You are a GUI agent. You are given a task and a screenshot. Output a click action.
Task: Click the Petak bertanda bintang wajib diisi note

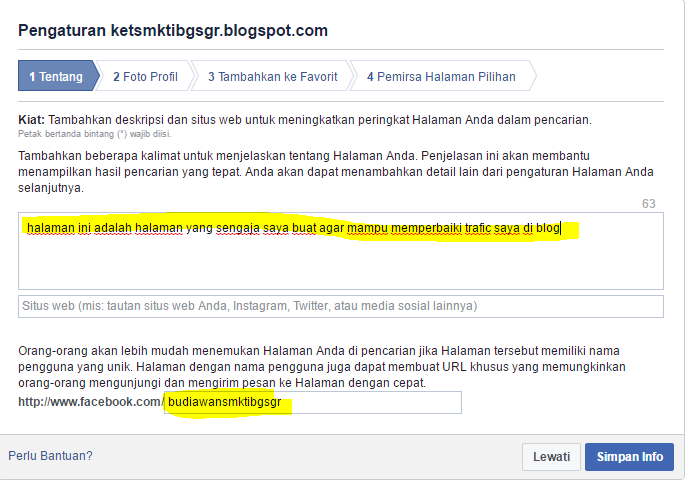(95, 134)
